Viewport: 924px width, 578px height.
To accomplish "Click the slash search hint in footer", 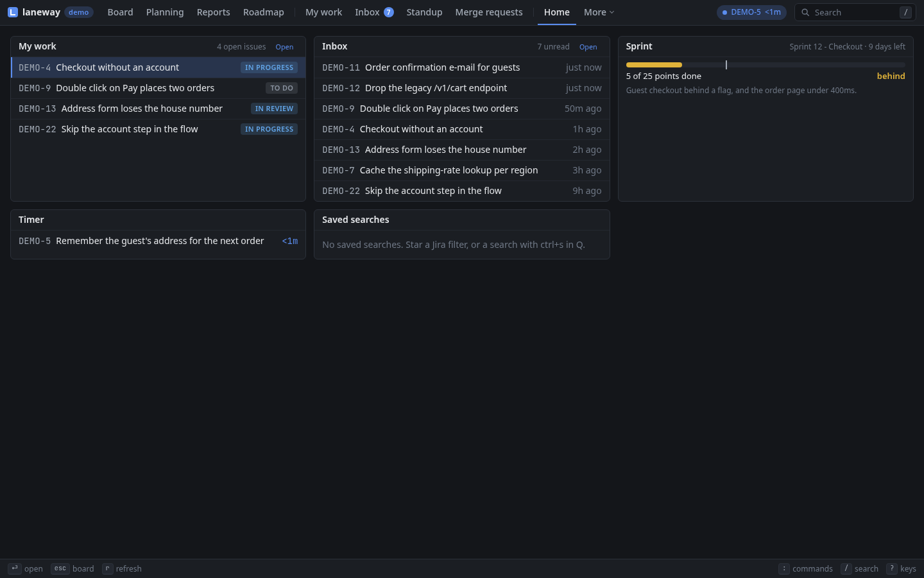I will point(846,568).
